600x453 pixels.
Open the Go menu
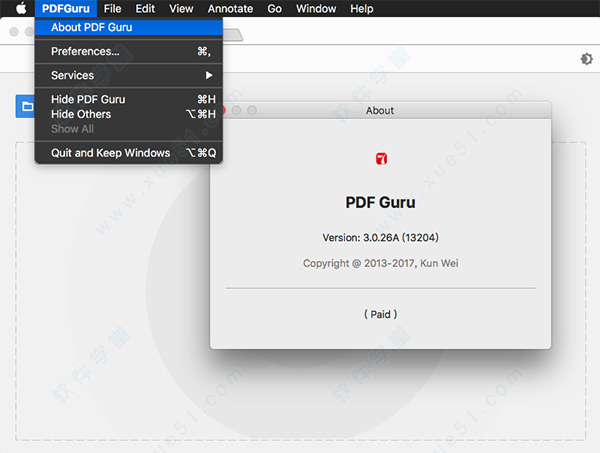coord(274,8)
